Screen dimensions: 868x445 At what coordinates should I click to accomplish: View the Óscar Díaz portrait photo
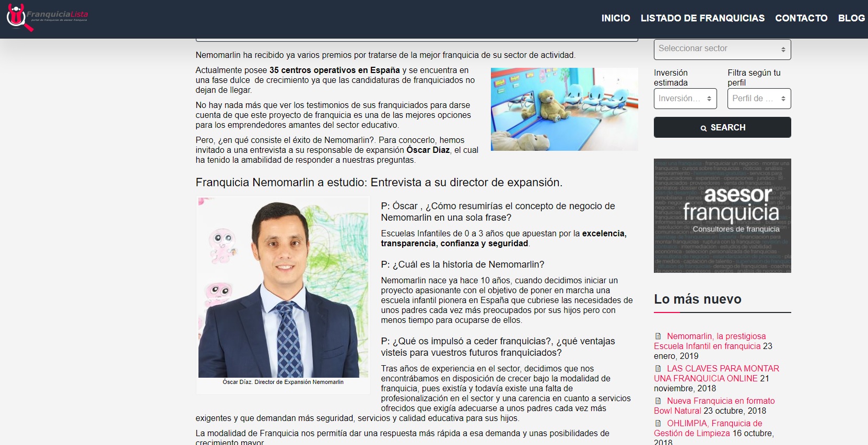pyautogui.click(x=283, y=287)
